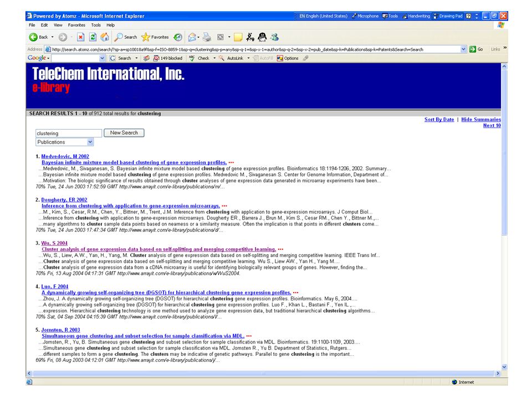Screen dimensions: 532x399
Task: Open the Medvedovic, M 2002 result link
Action: 65,156
